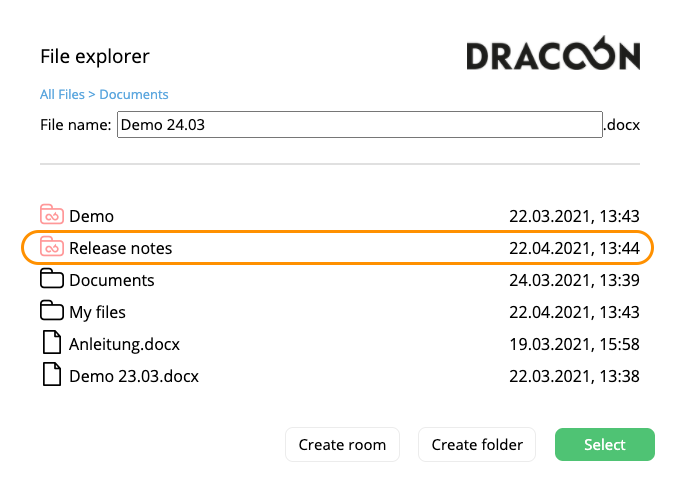Screen dimensions: 682x489
Task: Click the Demo 23.03.docx file icon
Action: (x=52, y=375)
